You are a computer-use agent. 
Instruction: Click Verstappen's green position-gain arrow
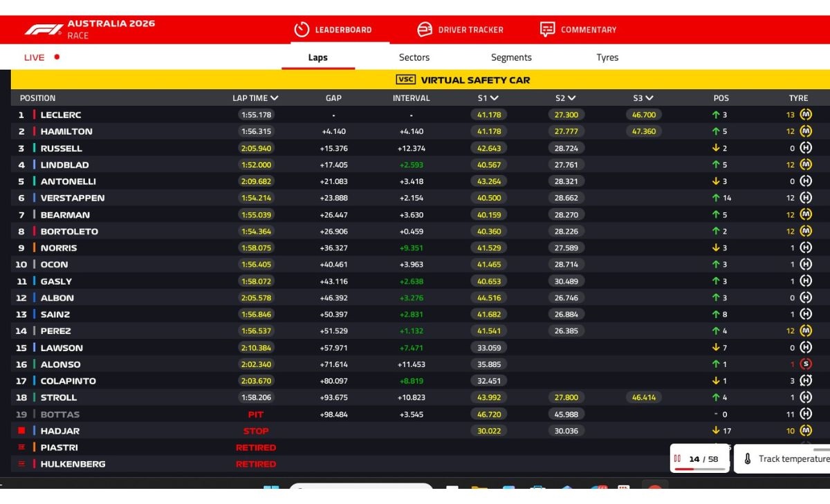click(716, 198)
